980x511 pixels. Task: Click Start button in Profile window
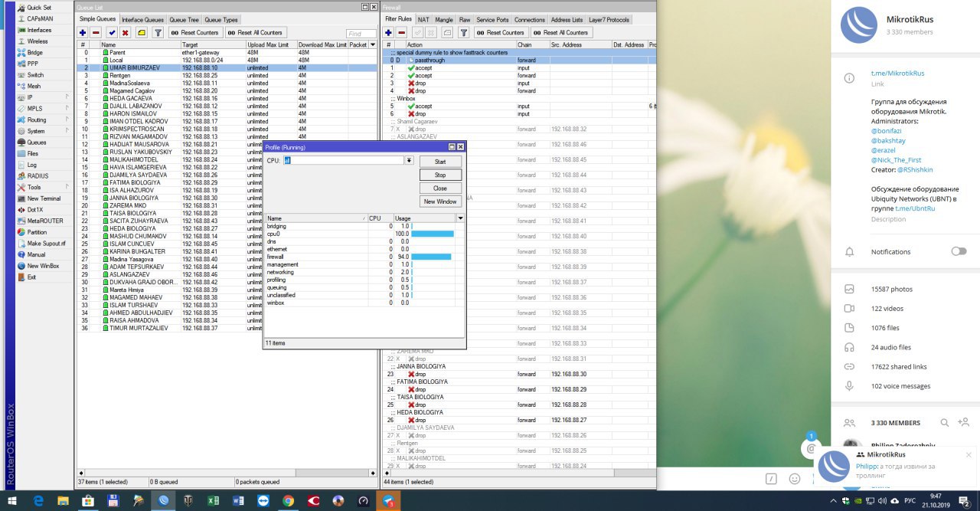pos(440,162)
